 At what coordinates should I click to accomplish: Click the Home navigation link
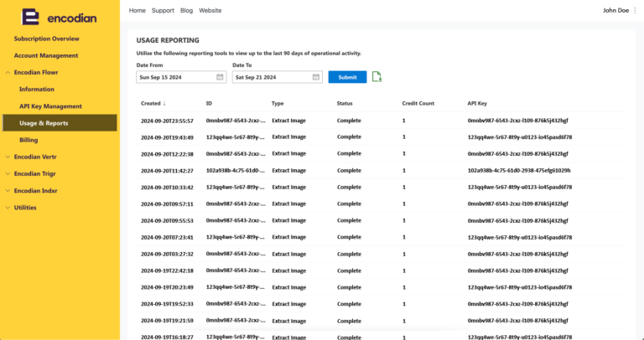point(138,10)
